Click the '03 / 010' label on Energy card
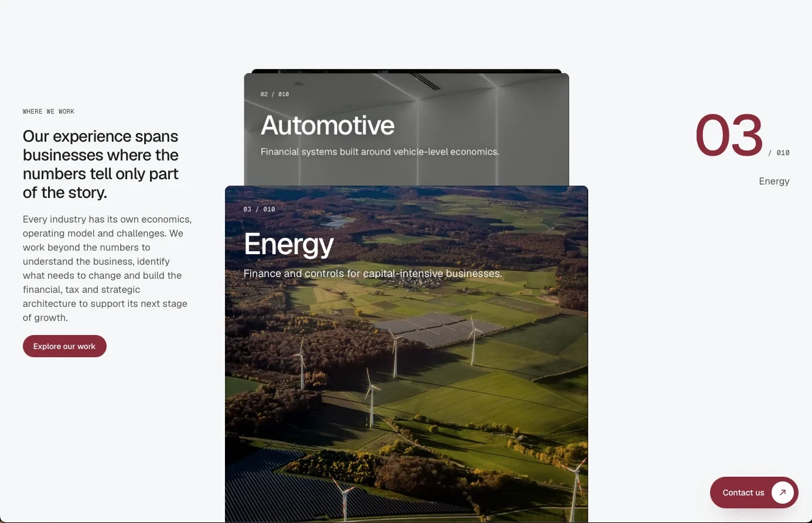The width and height of the screenshot is (812, 523). click(259, 209)
